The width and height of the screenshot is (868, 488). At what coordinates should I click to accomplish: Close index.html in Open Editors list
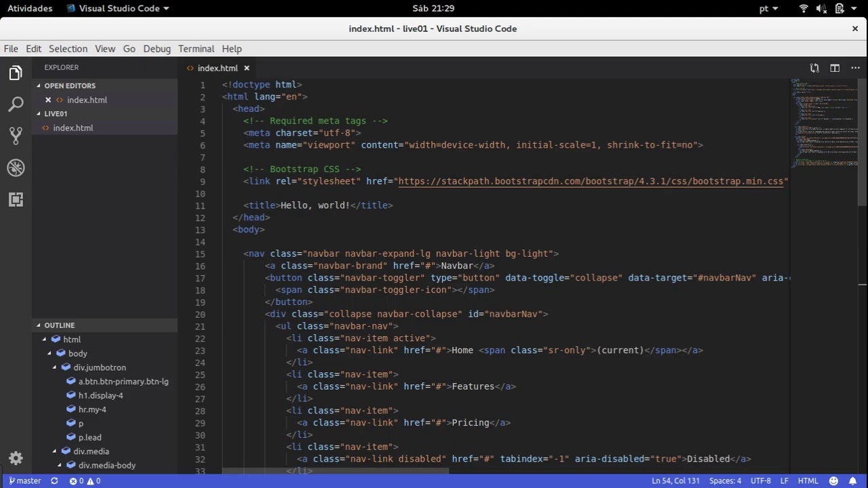click(48, 100)
